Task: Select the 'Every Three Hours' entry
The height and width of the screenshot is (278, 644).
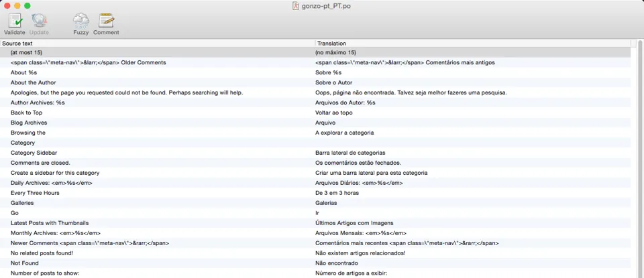Action: tap(35, 193)
